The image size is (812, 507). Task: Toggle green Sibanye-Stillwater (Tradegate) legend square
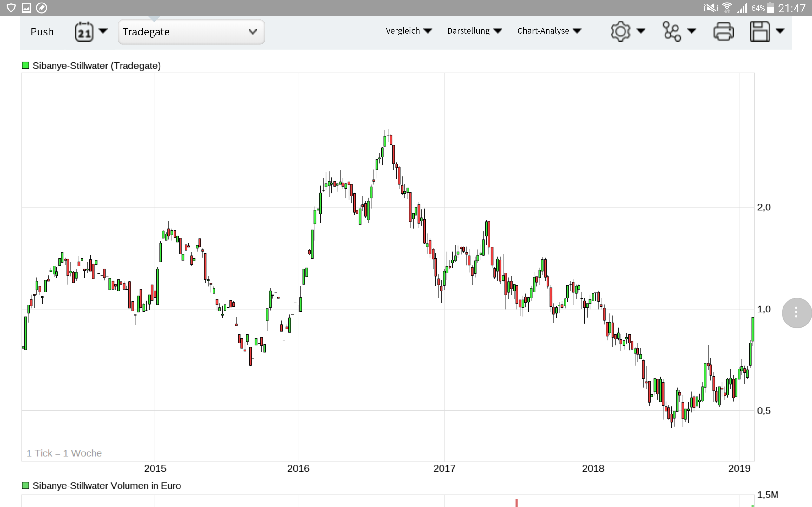(x=25, y=65)
